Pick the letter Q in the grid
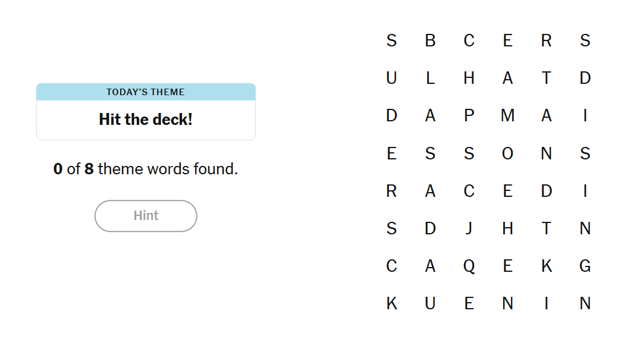 coord(469,266)
